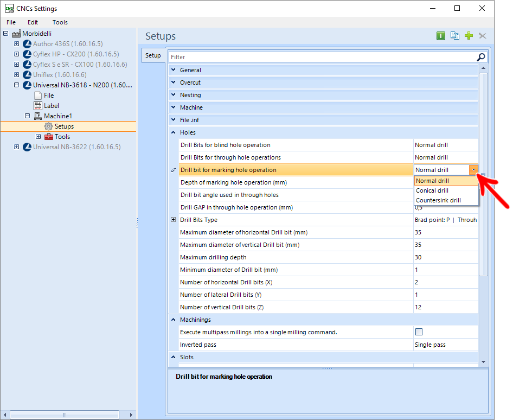Expand the Nesting section

tap(174, 95)
